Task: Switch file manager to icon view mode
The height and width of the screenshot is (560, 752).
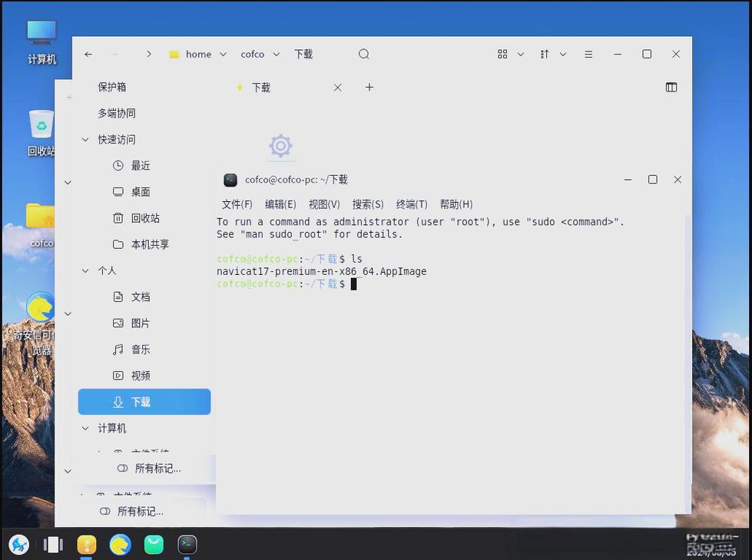Action: click(x=502, y=54)
